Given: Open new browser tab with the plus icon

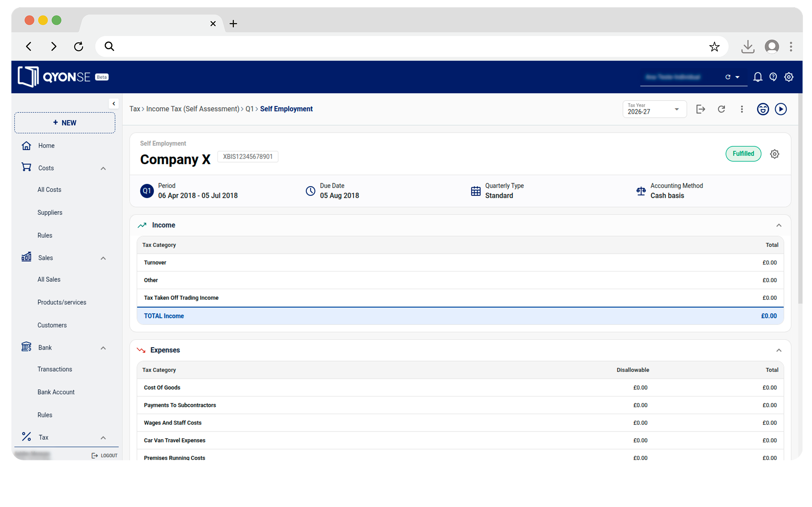Looking at the screenshot, I should click(x=233, y=23).
